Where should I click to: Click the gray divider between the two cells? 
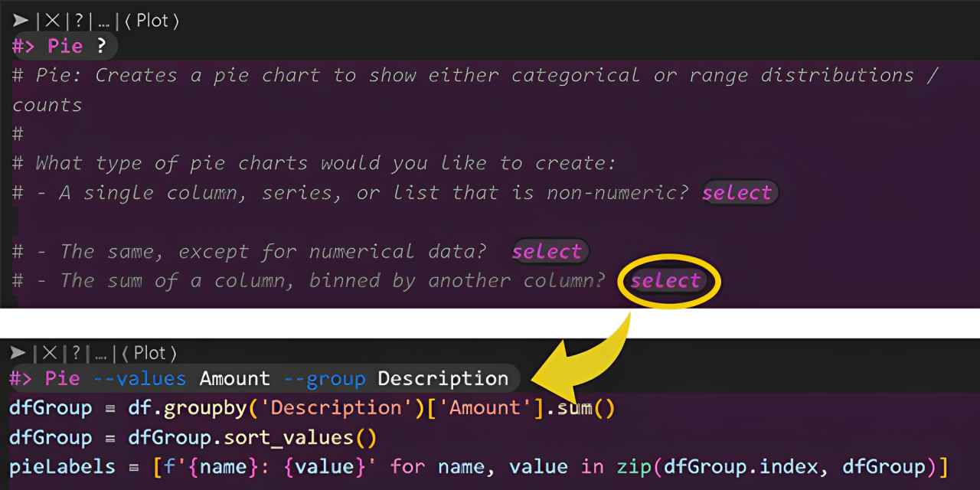490,322
